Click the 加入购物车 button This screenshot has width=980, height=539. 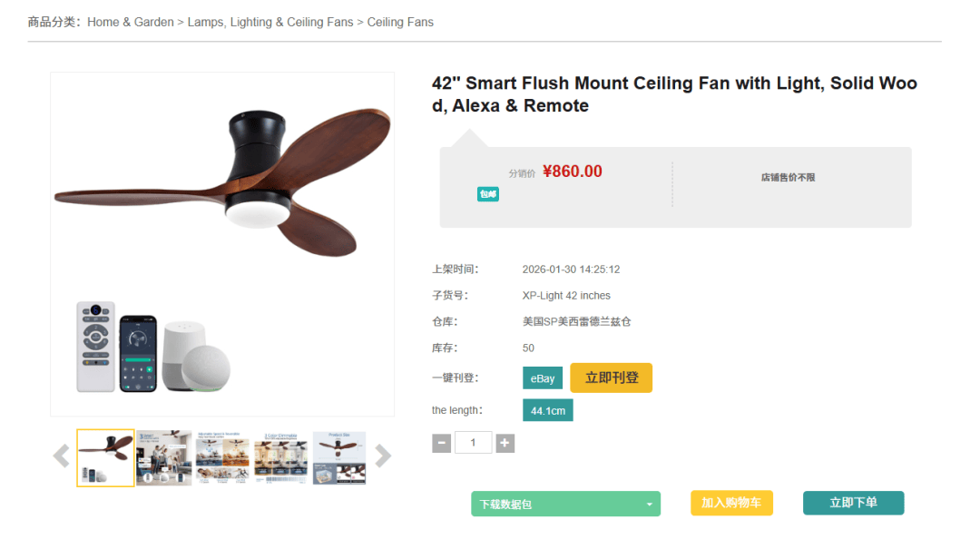pyautogui.click(x=731, y=503)
